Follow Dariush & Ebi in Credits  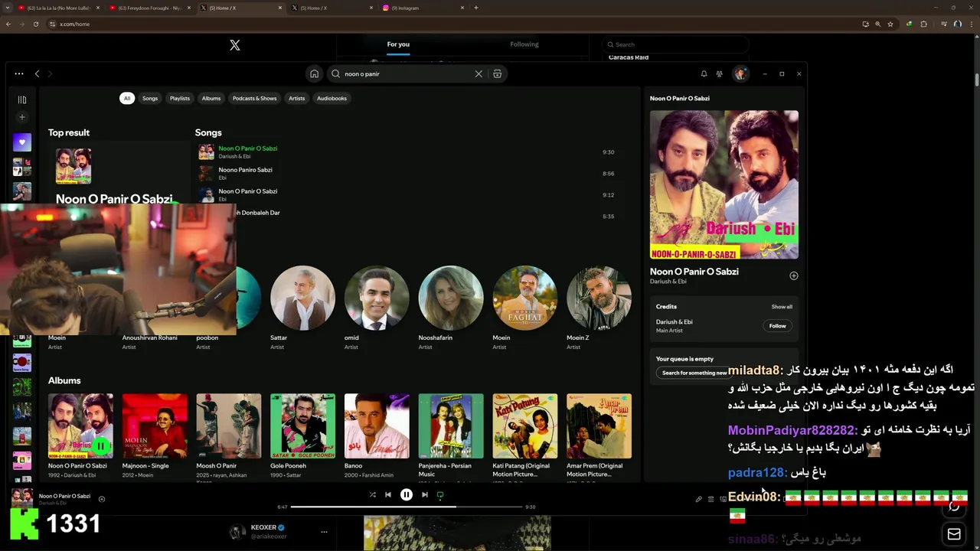(777, 326)
